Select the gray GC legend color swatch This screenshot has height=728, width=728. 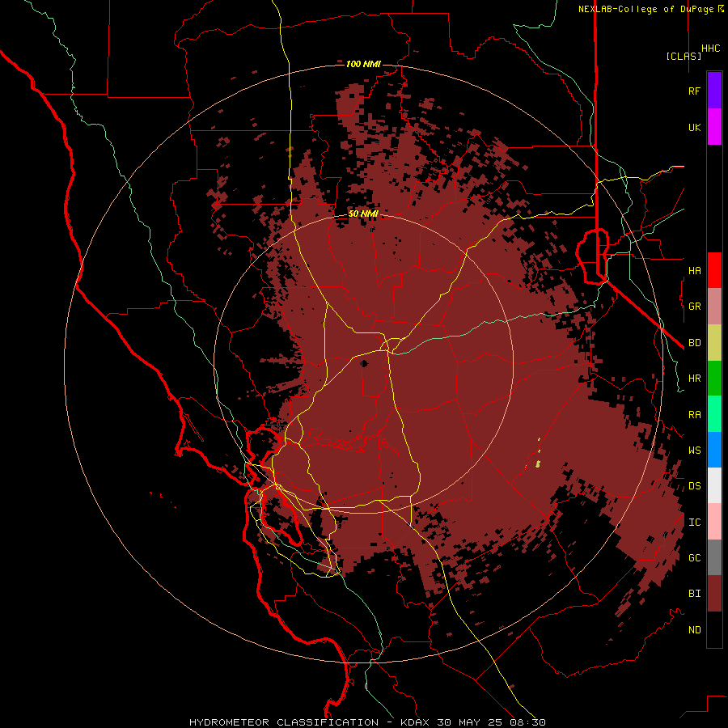click(x=714, y=557)
